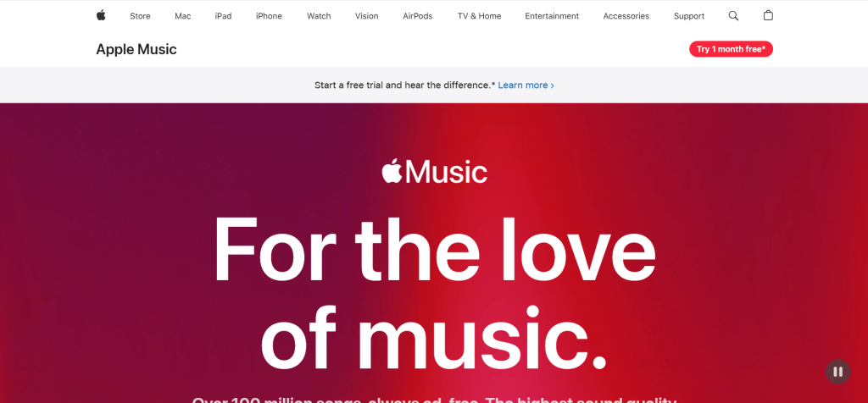Image resolution: width=868 pixels, height=403 pixels.
Task: Open the search magnifier icon
Action: click(x=733, y=16)
